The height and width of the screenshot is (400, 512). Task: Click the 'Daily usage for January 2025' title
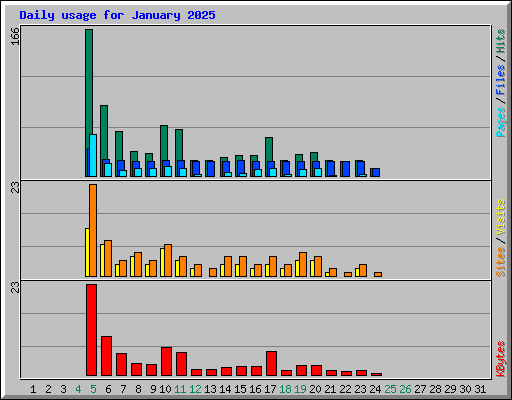[x=117, y=15]
